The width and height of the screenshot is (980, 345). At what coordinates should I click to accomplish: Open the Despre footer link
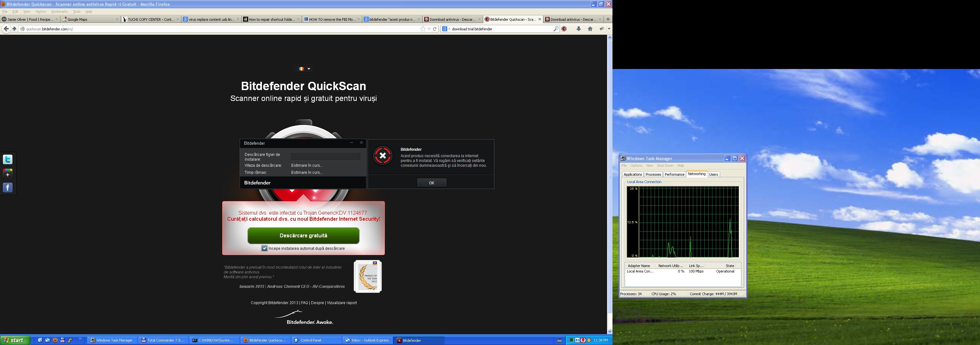(317, 303)
